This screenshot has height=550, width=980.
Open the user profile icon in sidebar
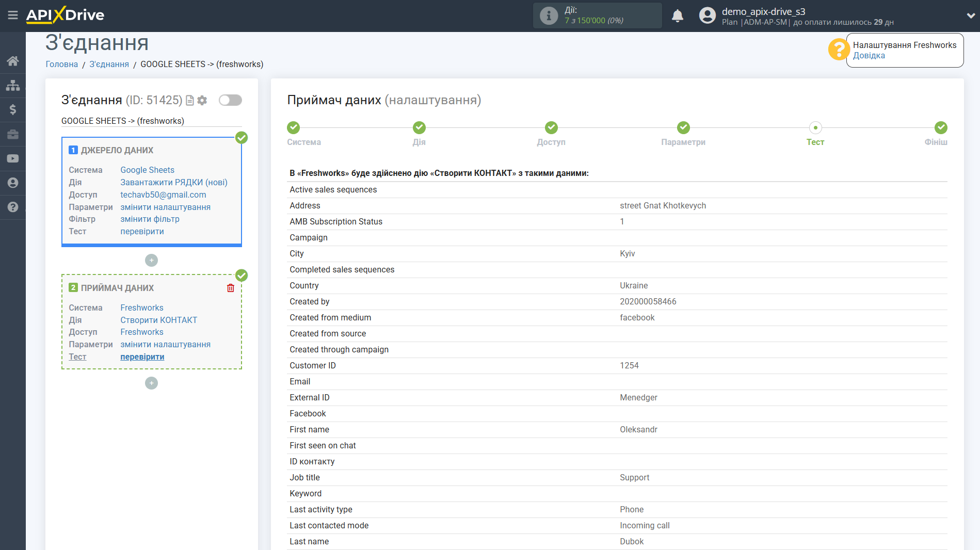13,183
